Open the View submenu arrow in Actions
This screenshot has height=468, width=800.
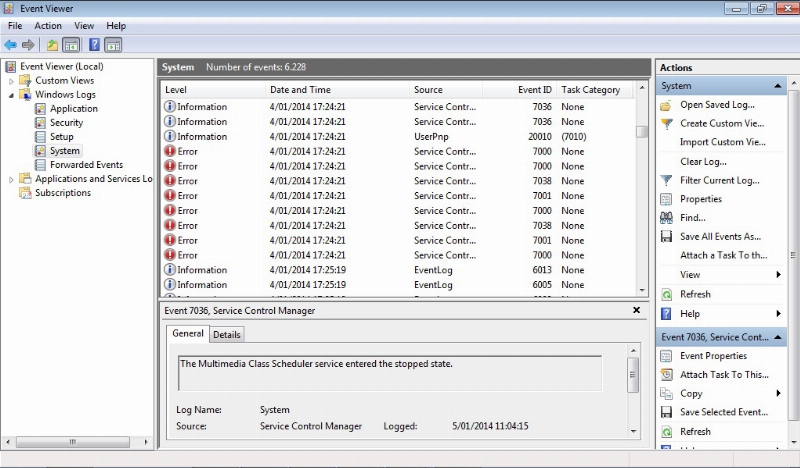(779, 275)
